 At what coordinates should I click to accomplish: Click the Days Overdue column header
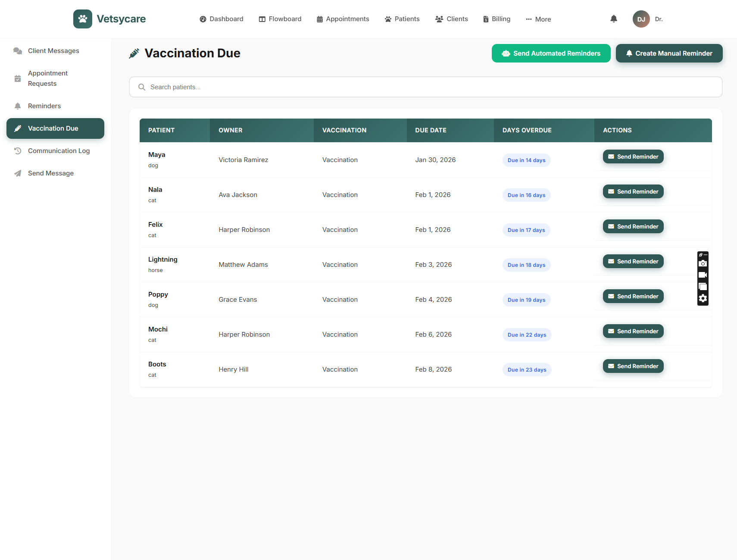(527, 130)
